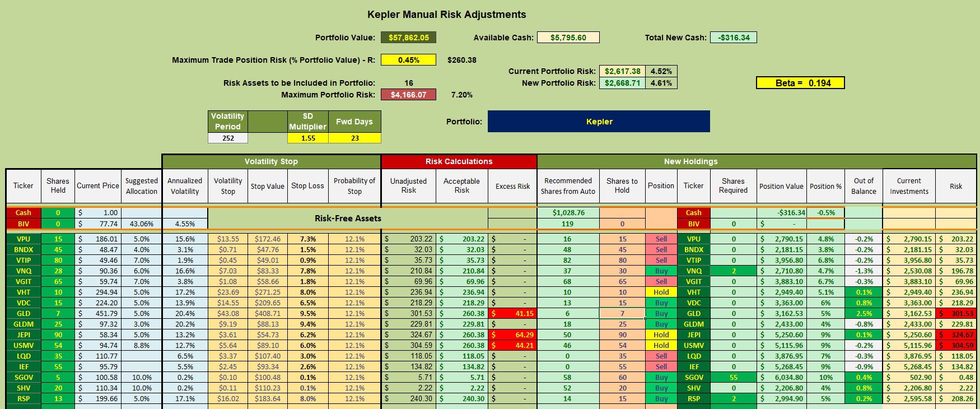Select USMV suggested allocation 8.8%
This screenshot has width=980, height=409.
click(141, 345)
